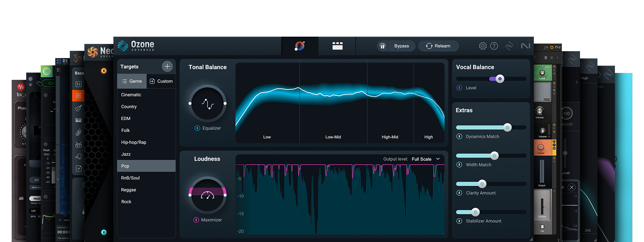Toggle the Vocal Balance Level power button
644x242 pixels.
pyautogui.click(x=459, y=88)
